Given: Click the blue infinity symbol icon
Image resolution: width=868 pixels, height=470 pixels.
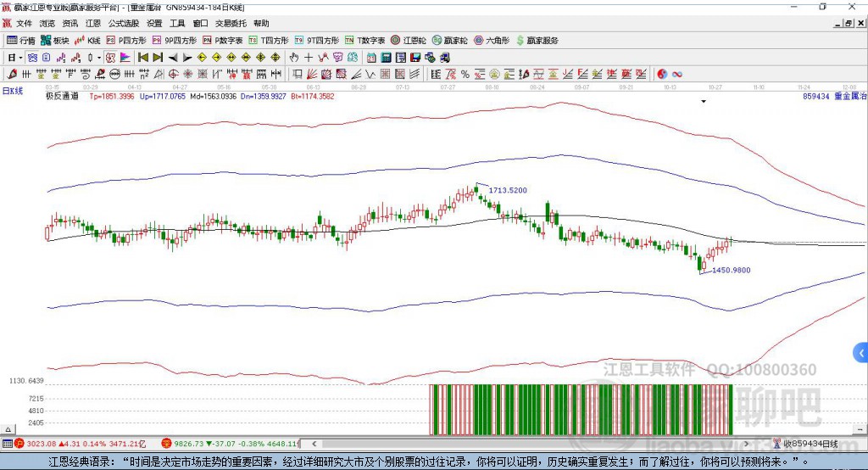Looking at the screenshot, I should (677, 75).
